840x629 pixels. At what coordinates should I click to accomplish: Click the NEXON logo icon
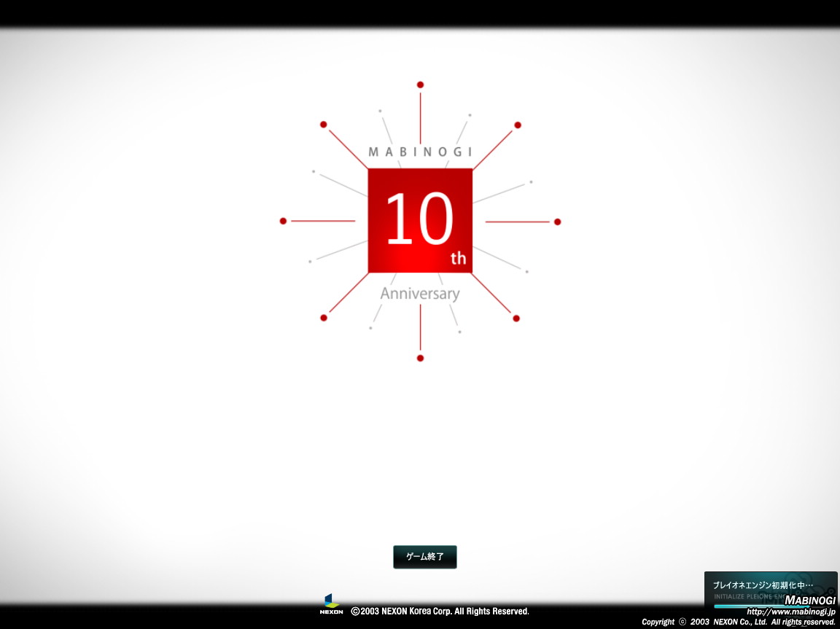pyautogui.click(x=332, y=603)
